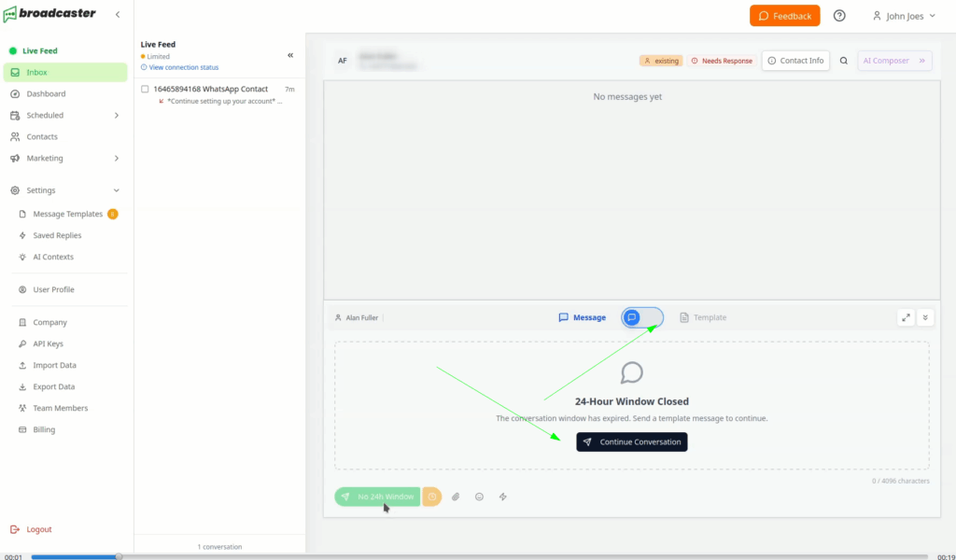The height and width of the screenshot is (560, 956).
Task: Click the Dashboard gauge icon
Action: (15, 94)
